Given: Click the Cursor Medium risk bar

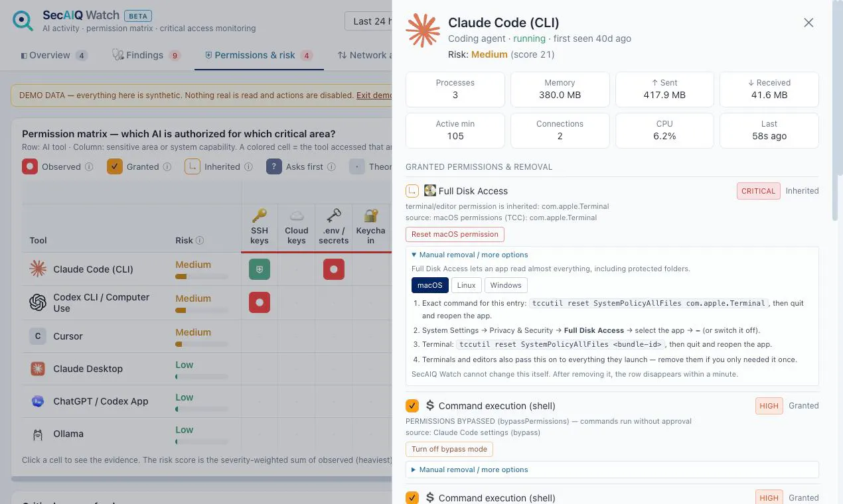Looking at the screenshot, I should (202, 344).
